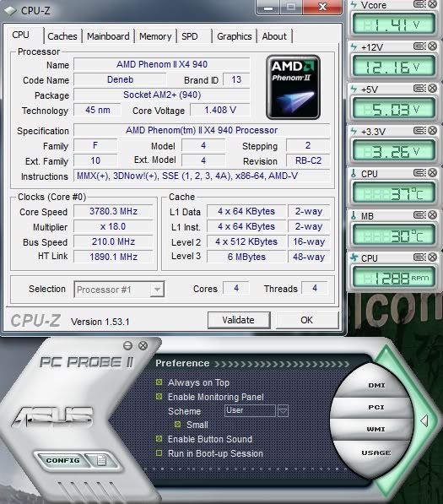Click the Bus Speed 210.0 MHz value
443x504 pixels.
click(113, 241)
